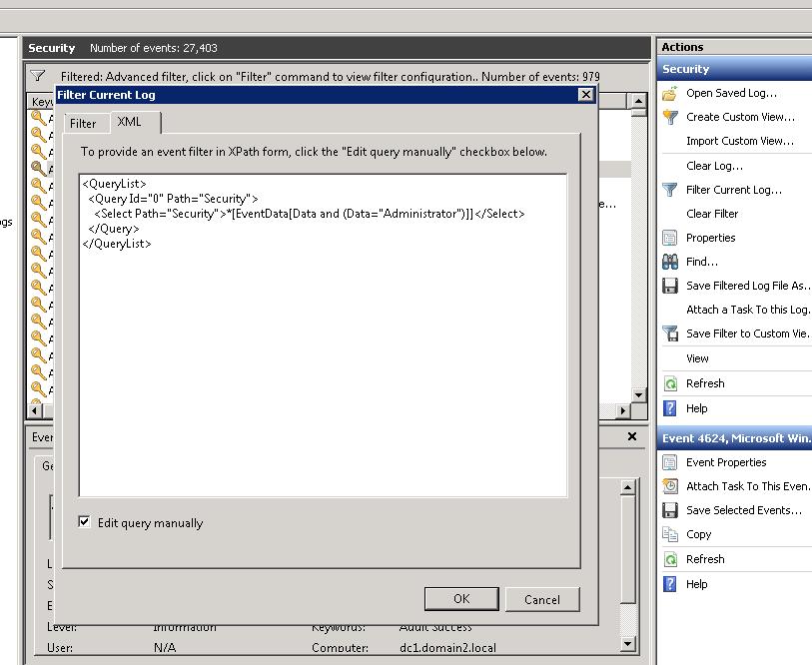The image size is (812, 665).
Task: Click Attach Task To This Event icon
Action: tap(669, 486)
